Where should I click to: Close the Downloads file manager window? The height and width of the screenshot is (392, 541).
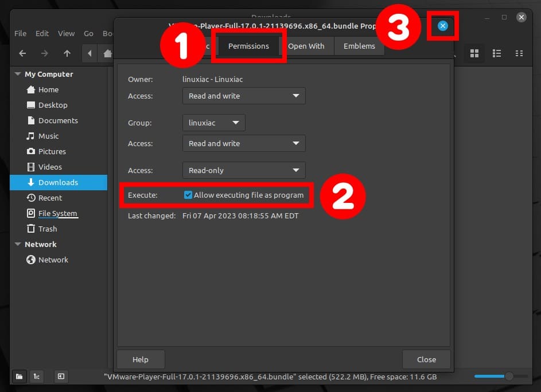(x=521, y=17)
